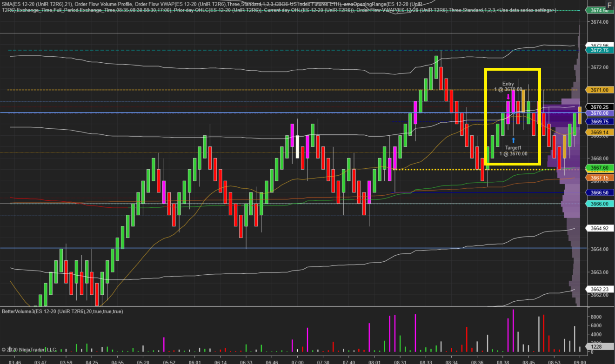Screen dimensions: 615x364
Task: Click the 03:46 time axis label
Action: click(15, 361)
